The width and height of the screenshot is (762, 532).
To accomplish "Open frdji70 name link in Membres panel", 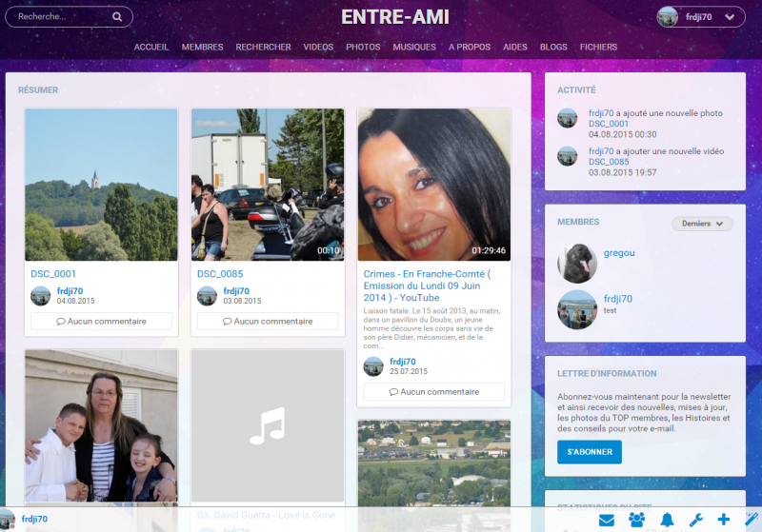I will point(618,299).
